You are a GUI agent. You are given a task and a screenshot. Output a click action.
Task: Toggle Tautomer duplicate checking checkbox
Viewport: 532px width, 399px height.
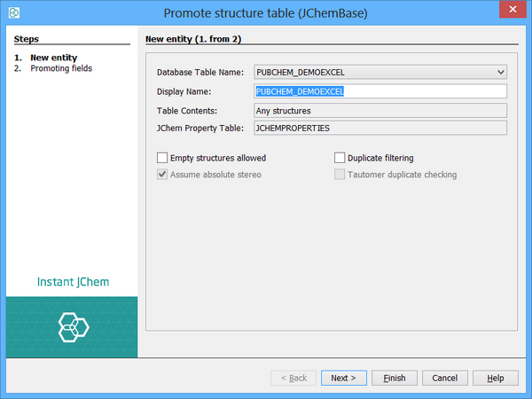[340, 175]
